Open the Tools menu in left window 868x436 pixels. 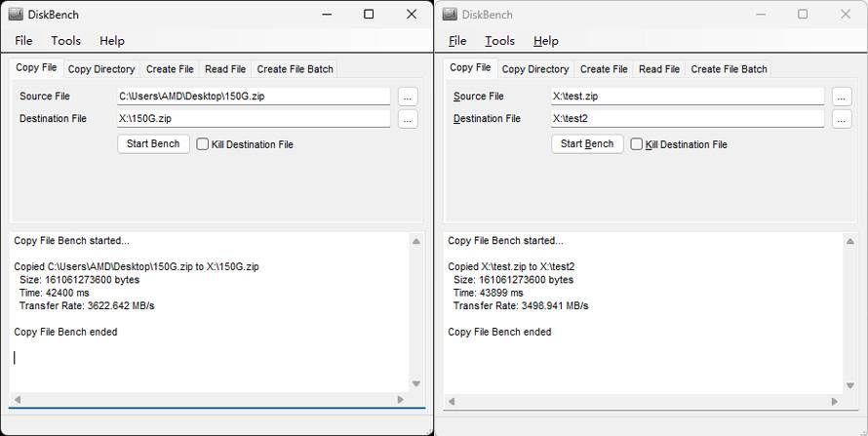tap(65, 41)
